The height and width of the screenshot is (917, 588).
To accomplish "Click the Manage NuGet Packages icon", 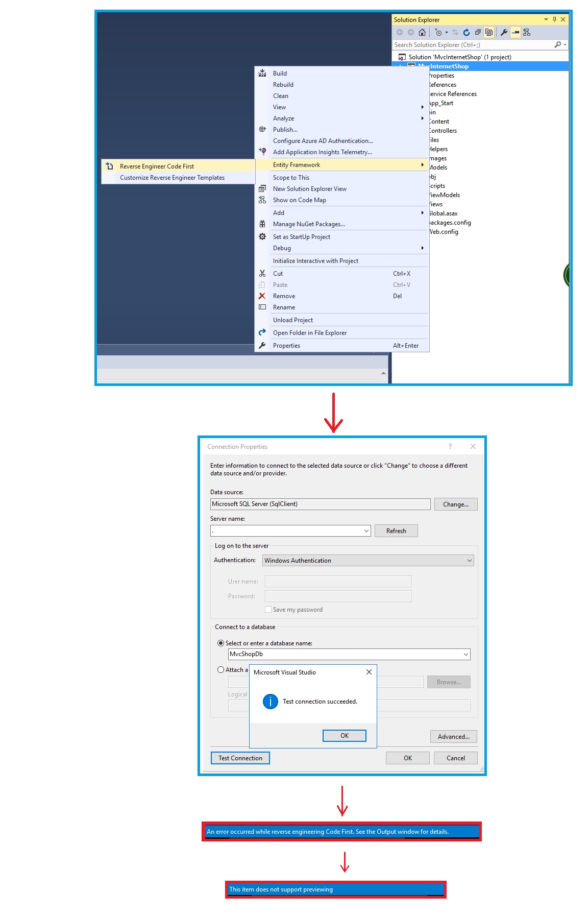I will pyautogui.click(x=262, y=224).
